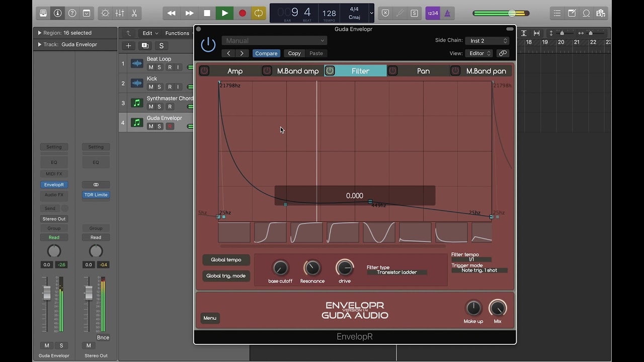Mute the Beat Loop track

pos(150,67)
